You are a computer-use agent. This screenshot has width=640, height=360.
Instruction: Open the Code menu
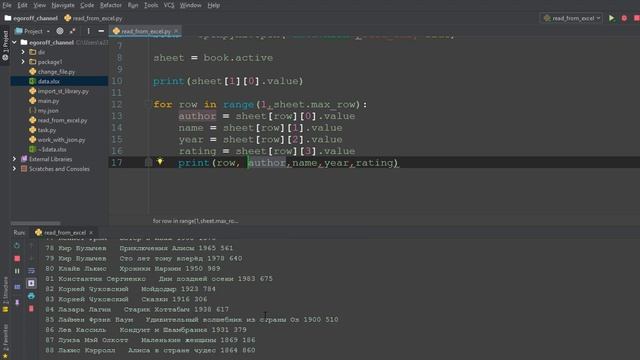87,5
